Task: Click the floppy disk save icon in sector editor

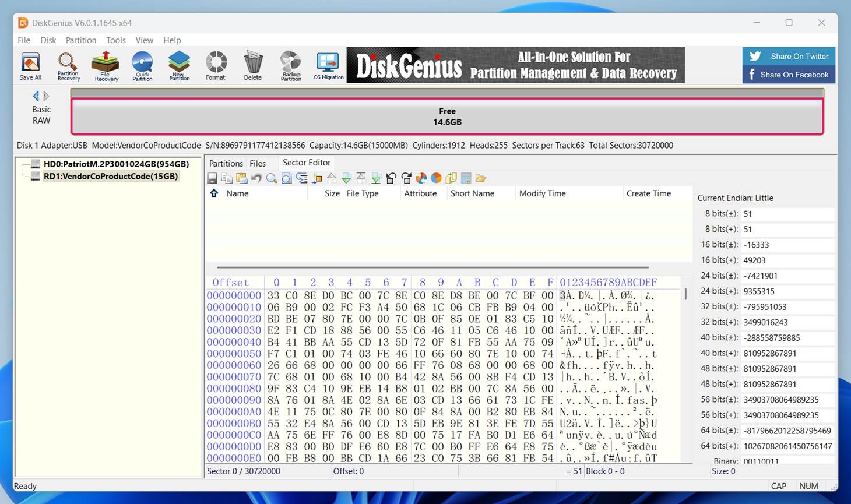Action: (x=212, y=178)
